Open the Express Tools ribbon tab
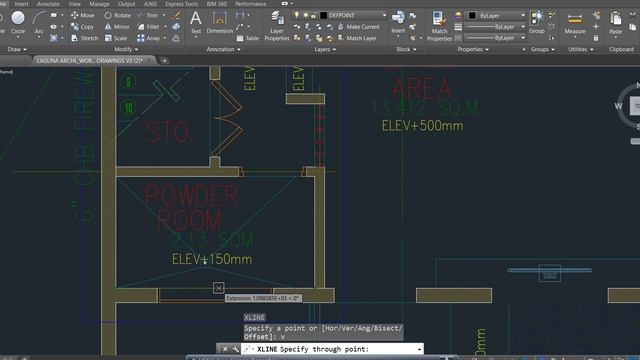Viewport: 640px width, 360px height. [182, 4]
